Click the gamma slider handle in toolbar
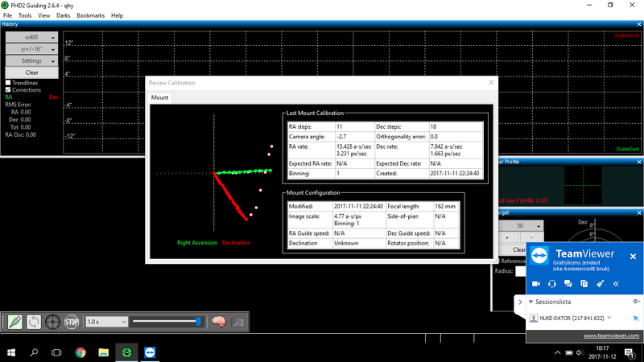Image resolution: width=644 pixels, height=362 pixels. coord(198,321)
